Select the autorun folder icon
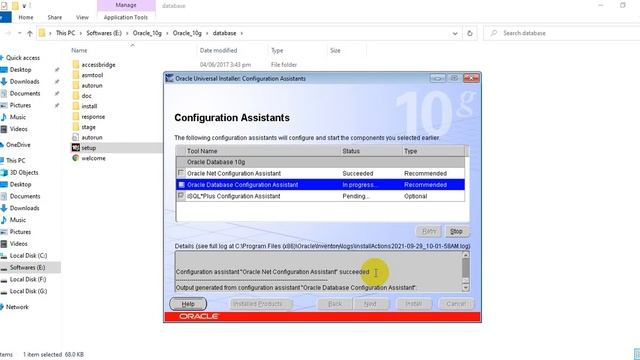The width and height of the screenshot is (640, 360). click(x=76, y=85)
